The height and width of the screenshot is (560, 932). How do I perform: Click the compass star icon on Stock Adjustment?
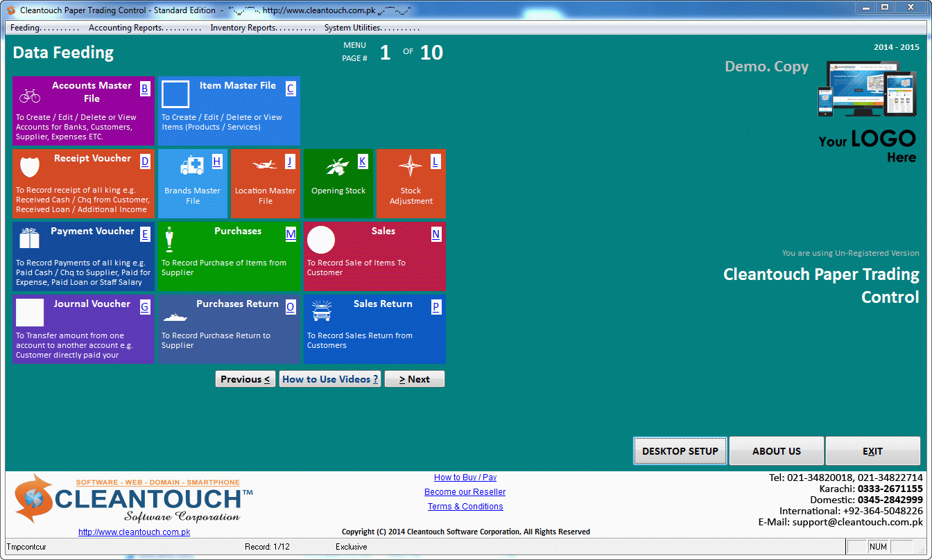point(411,166)
